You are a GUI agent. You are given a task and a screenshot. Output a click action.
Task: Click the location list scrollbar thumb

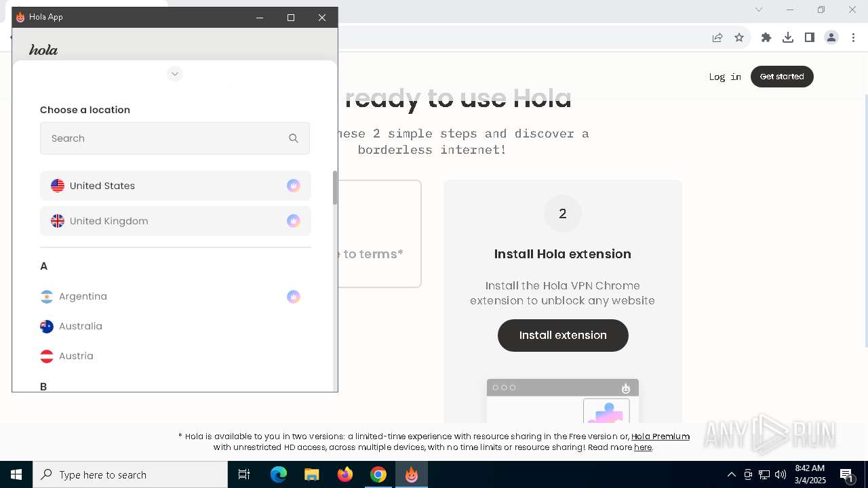pyautogui.click(x=334, y=188)
